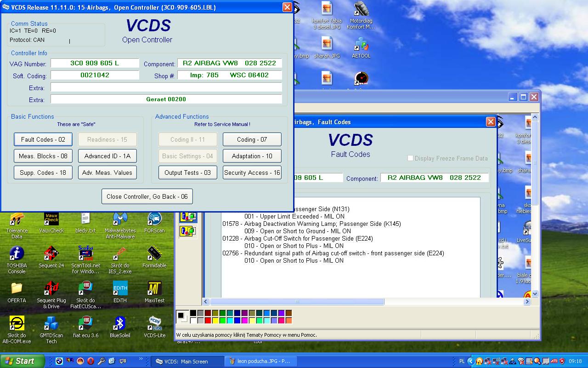Switch to VCDS: Main Screen taskbar button
The image size is (588, 368).
point(187,361)
